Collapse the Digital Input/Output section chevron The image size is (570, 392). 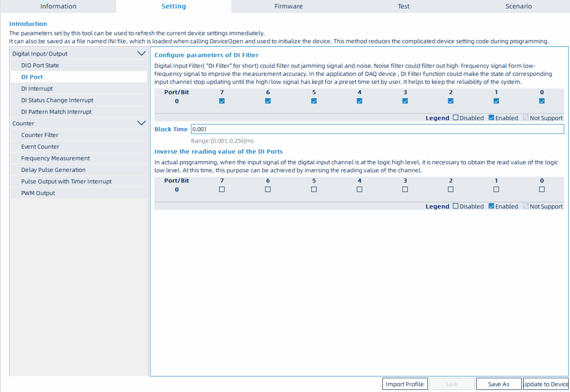[x=141, y=53]
